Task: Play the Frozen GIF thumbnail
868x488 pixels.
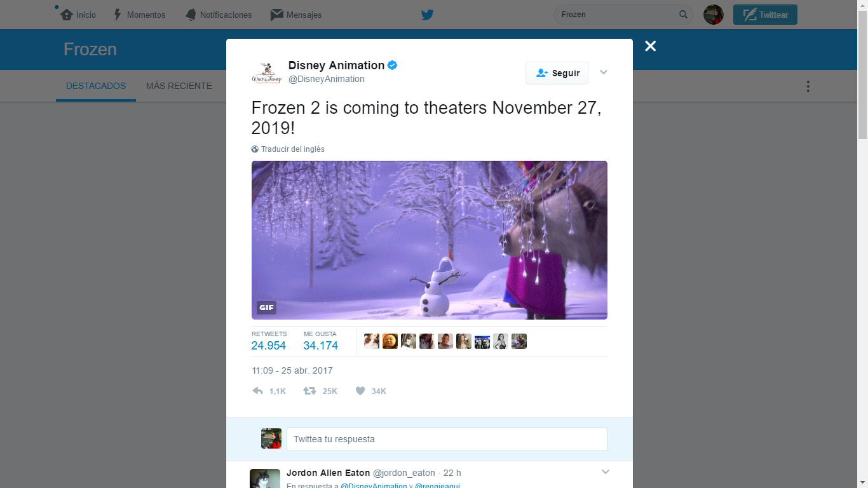Action: pos(430,240)
